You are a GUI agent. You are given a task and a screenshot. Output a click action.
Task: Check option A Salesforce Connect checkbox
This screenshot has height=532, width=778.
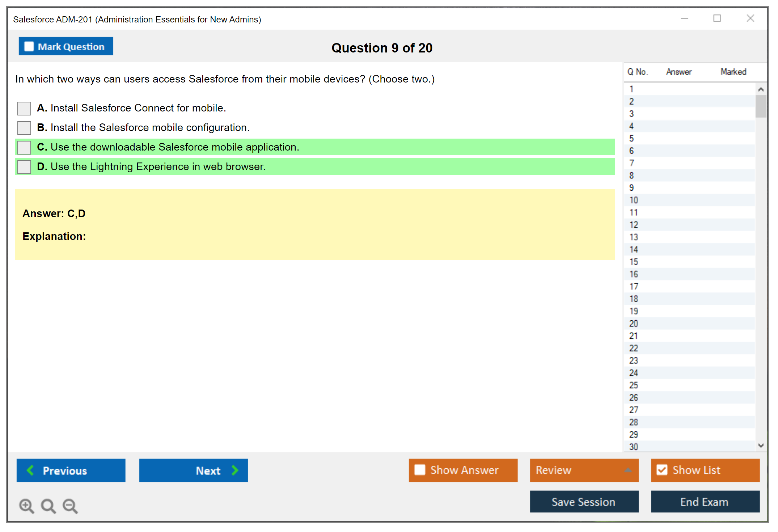(x=24, y=108)
